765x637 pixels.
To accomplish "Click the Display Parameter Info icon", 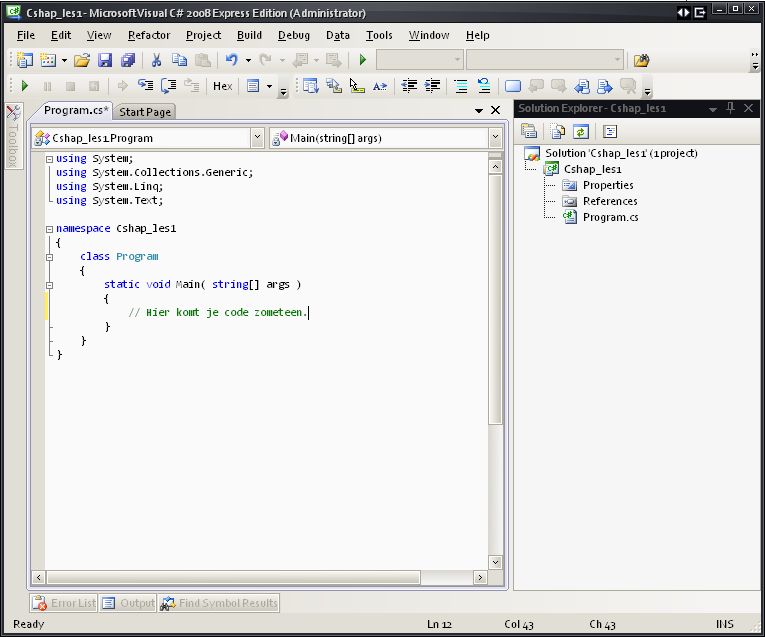I will pyautogui.click(x=334, y=86).
